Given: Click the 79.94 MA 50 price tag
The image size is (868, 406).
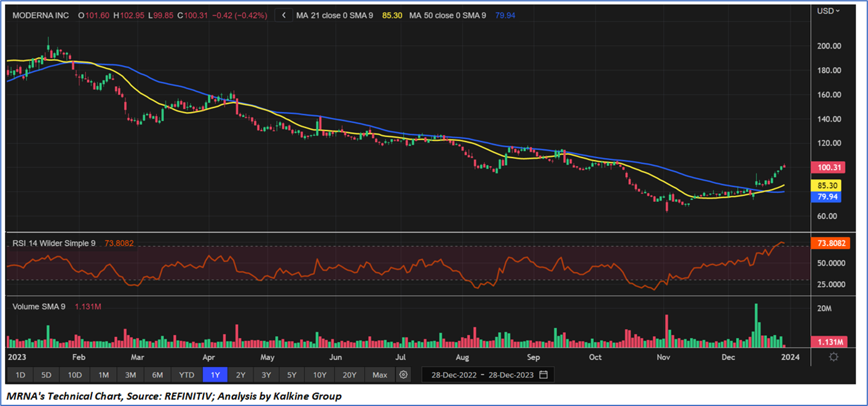Looking at the screenshot, I should click(826, 197).
